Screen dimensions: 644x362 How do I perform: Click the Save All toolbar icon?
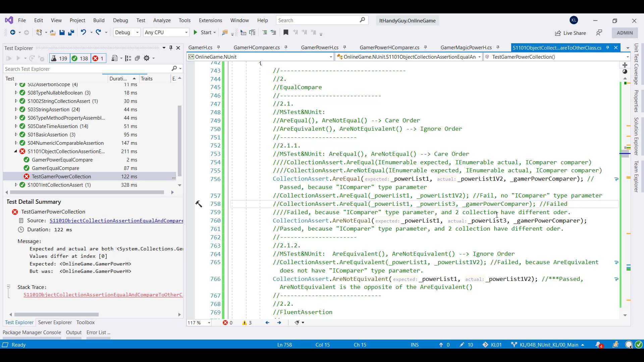pyautogui.click(x=71, y=33)
